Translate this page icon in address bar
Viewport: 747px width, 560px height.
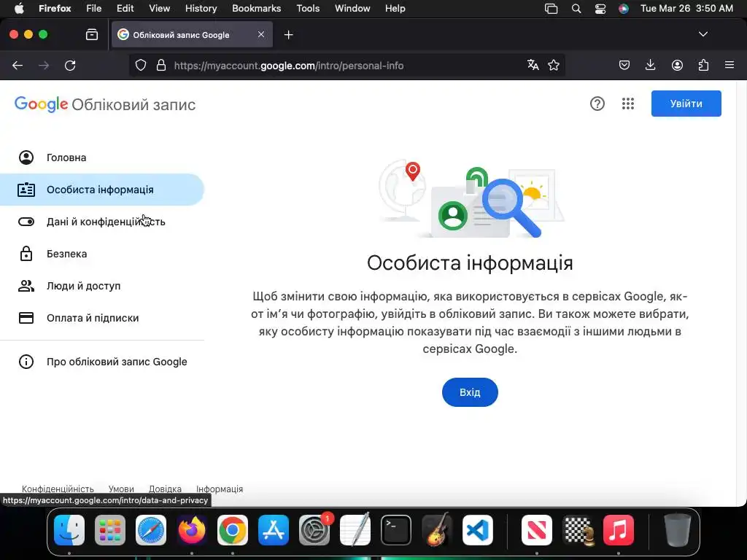click(533, 65)
